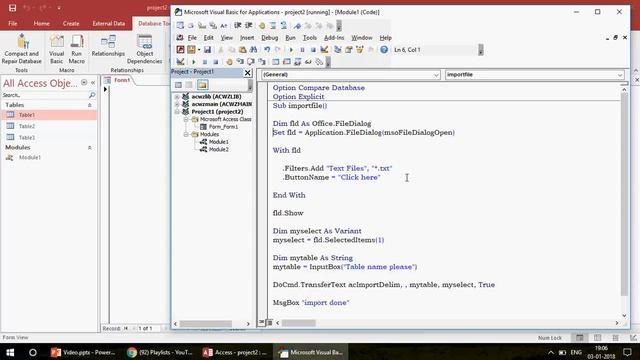Select Table2 in Access navigation pane
The height and width of the screenshot is (360, 640).
click(27, 126)
